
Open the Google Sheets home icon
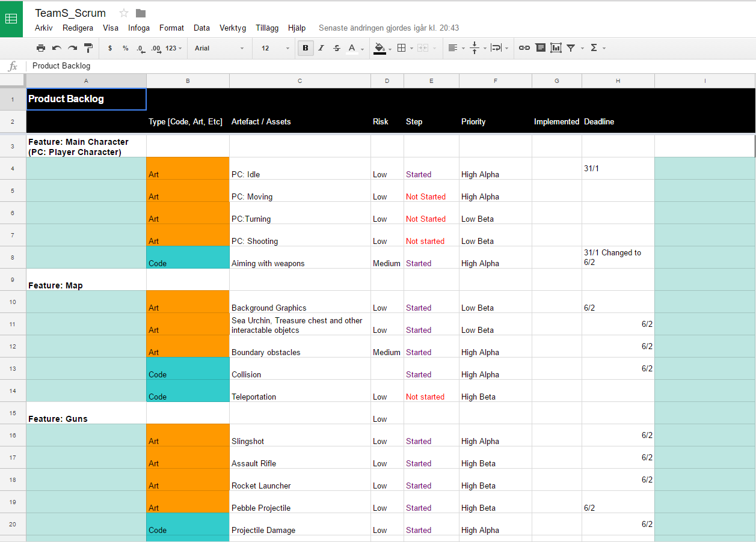11,19
